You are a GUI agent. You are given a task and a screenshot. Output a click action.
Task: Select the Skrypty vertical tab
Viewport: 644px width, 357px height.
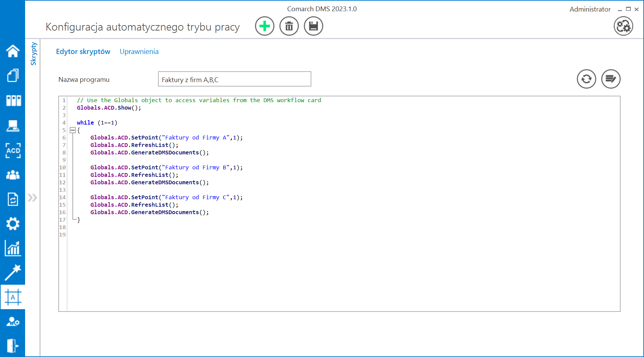tap(33, 54)
